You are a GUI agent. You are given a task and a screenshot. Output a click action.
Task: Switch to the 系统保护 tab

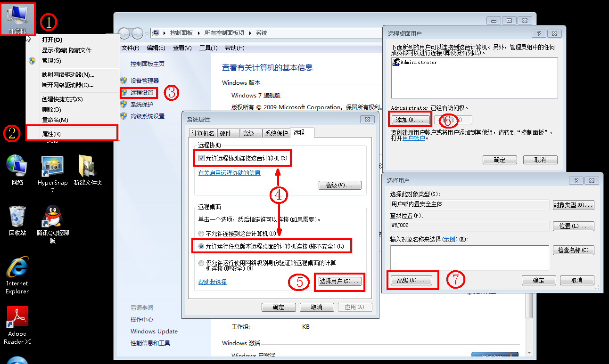(276, 133)
